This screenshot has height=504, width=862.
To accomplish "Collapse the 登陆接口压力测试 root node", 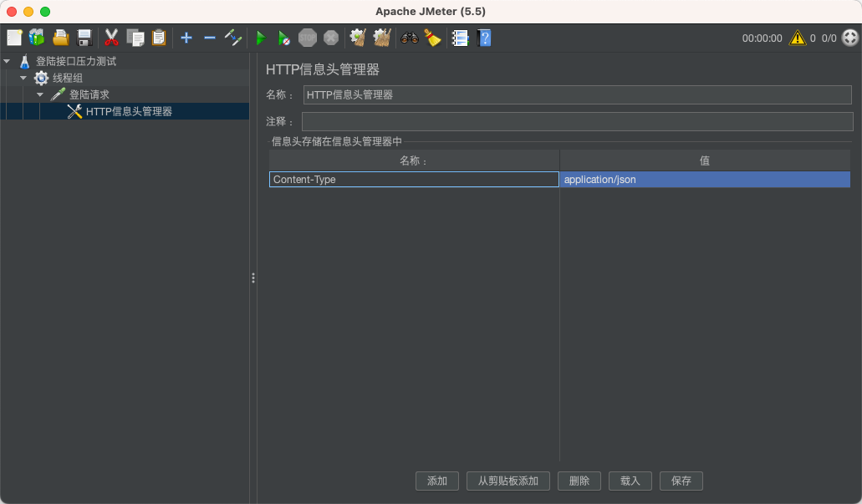I will tap(8, 60).
